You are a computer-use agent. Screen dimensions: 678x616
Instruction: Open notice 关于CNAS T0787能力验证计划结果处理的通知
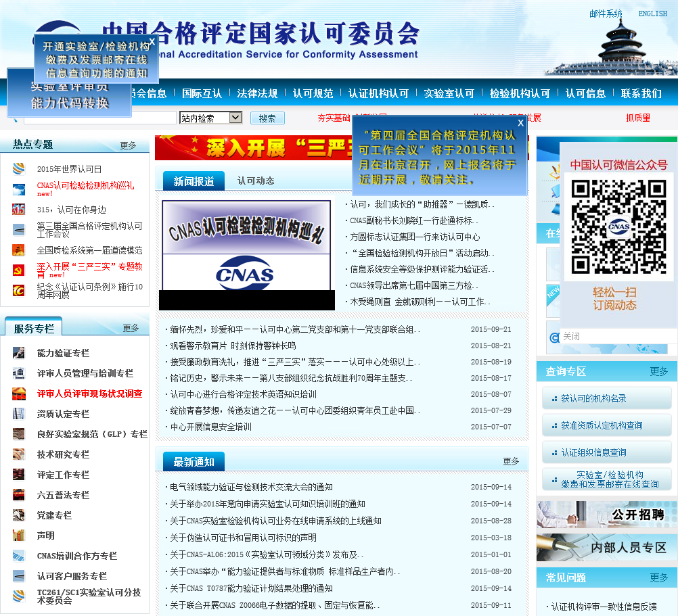click(251, 588)
